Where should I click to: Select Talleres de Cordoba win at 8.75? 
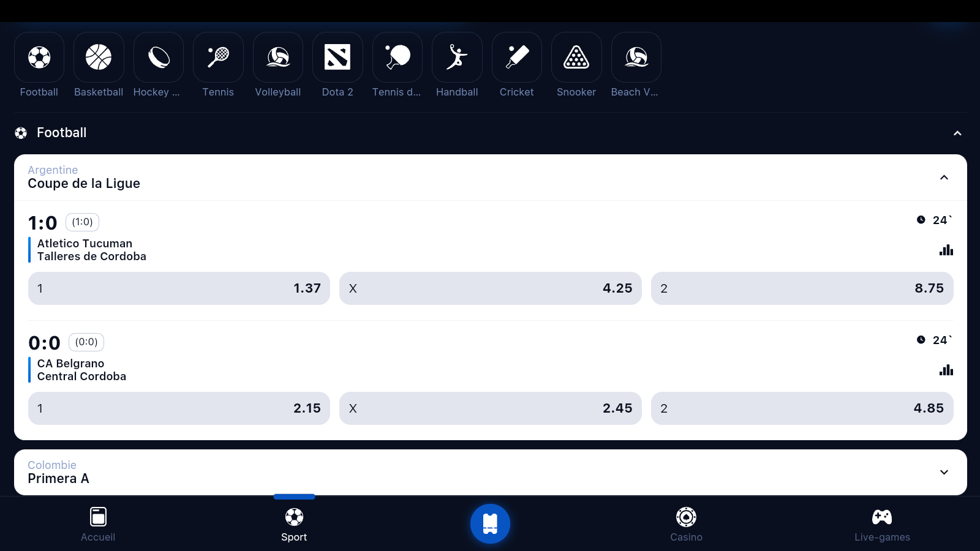click(x=802, y=288)
